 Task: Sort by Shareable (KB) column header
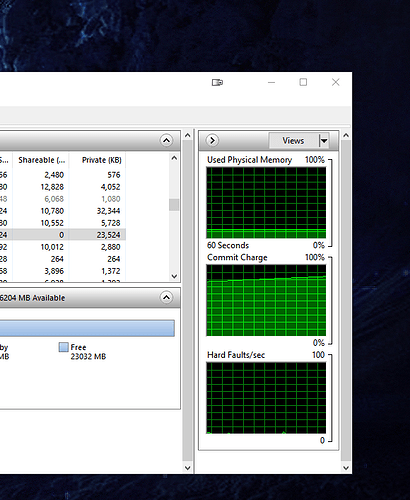[41, 160]
